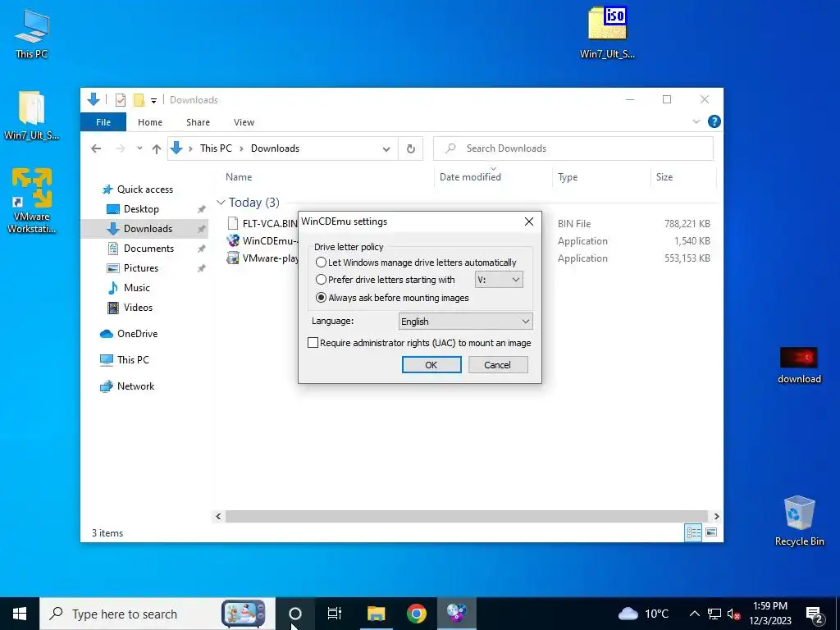Collapse the 'Today (3)' group
This screenshot has height=630, width=840.
(221, 203)
